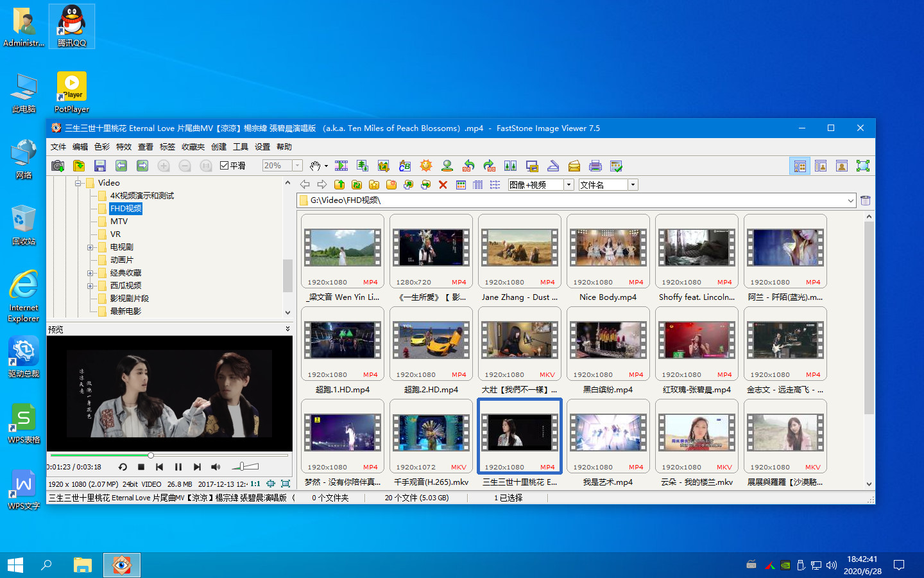Viewport: 924px width, 578px height.
Task: Open the adjust lighting sun icon
Action: (426, 166)
